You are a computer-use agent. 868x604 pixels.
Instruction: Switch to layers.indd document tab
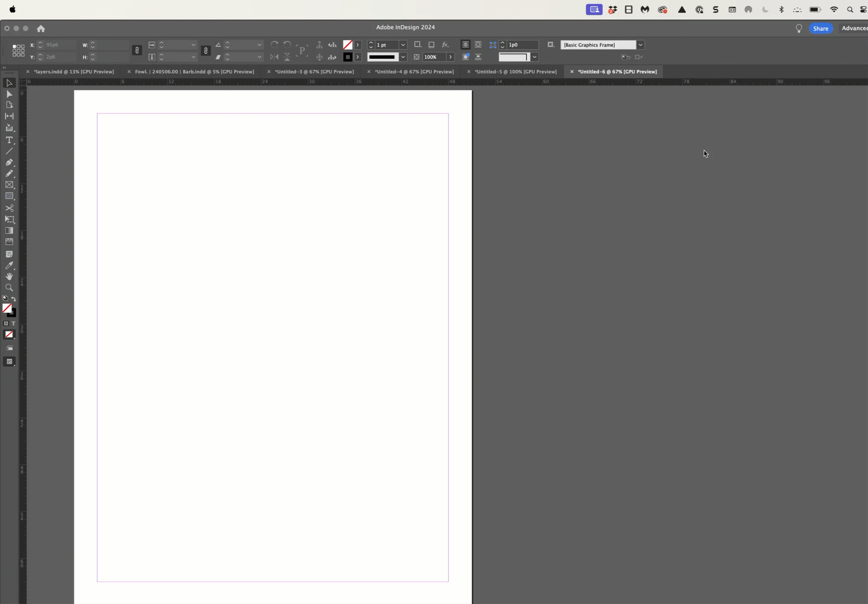(x=73, y=72)
